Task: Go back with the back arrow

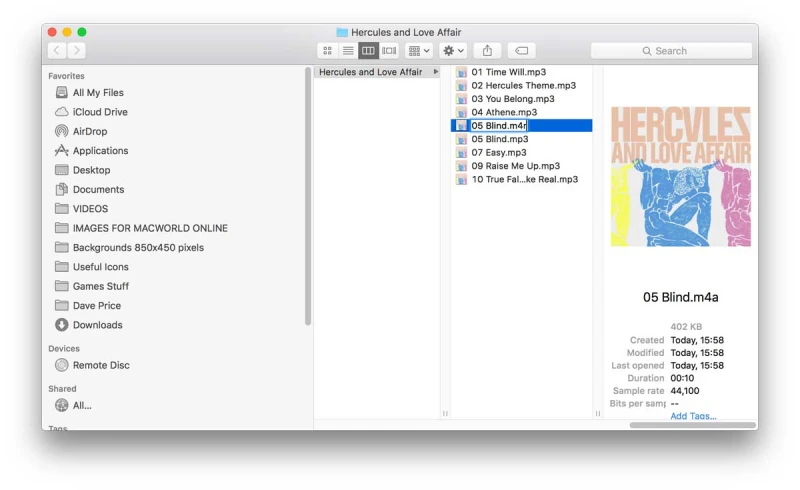Action: point(57,50)
